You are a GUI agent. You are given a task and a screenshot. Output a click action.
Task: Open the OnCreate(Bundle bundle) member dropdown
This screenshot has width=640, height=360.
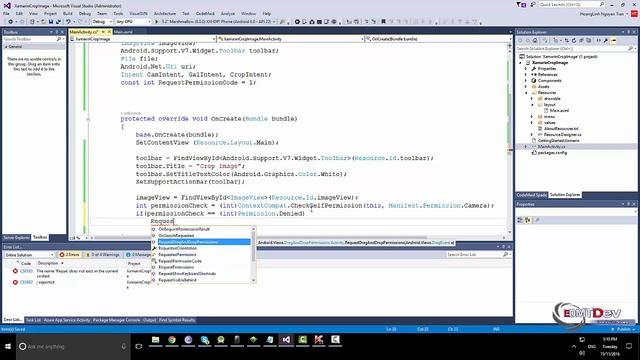437,39
